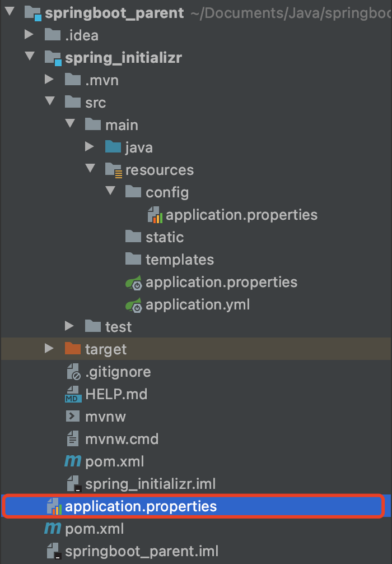Click the mvnw.cmd text file icon

pyautogui.click(x=73, y=438)
